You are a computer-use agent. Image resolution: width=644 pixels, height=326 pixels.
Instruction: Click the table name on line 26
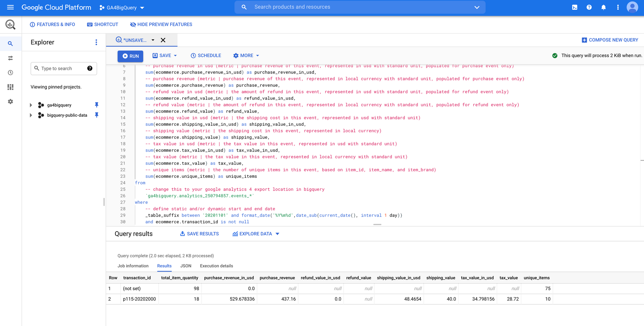[200, 196]
